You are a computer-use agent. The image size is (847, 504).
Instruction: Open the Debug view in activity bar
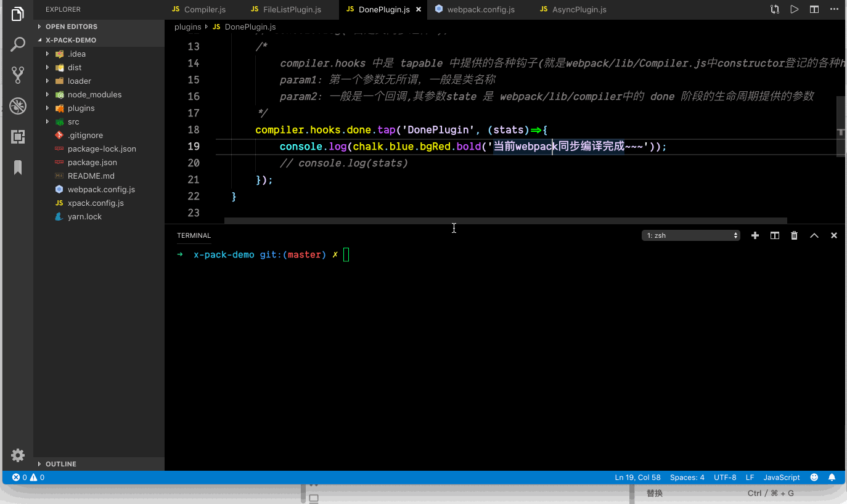tap(18, 106)
